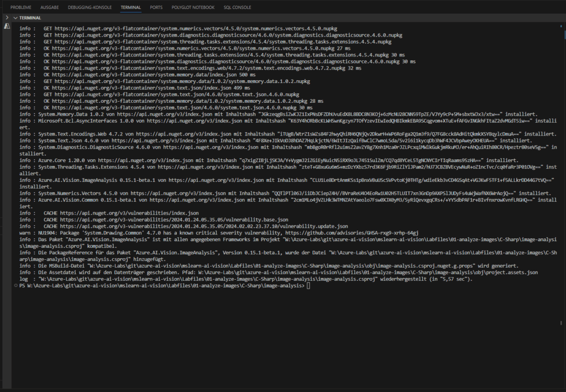Click the '499 ms' timing text
Viewport: 566px width, 392px height.
click(x=242, y=88)
